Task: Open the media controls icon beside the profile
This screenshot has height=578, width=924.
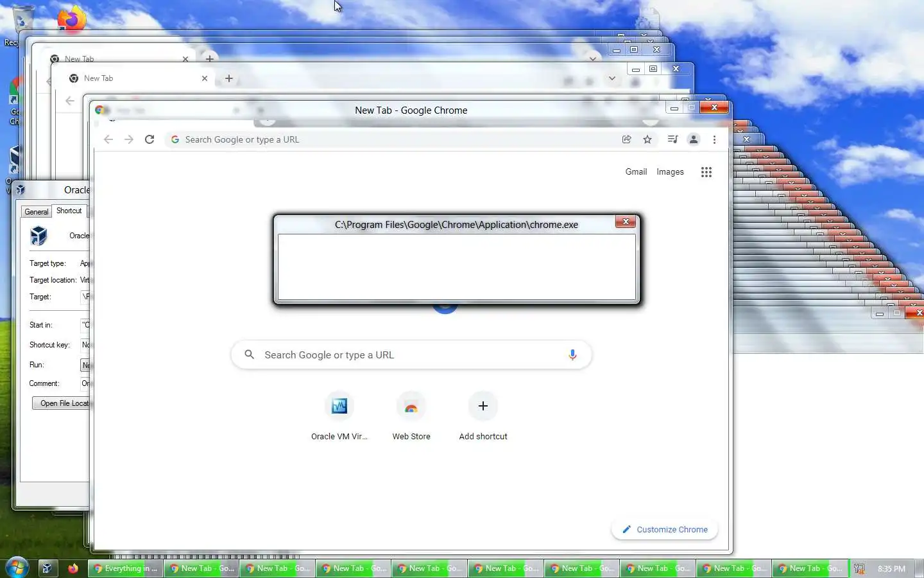Action: point(672,139)
